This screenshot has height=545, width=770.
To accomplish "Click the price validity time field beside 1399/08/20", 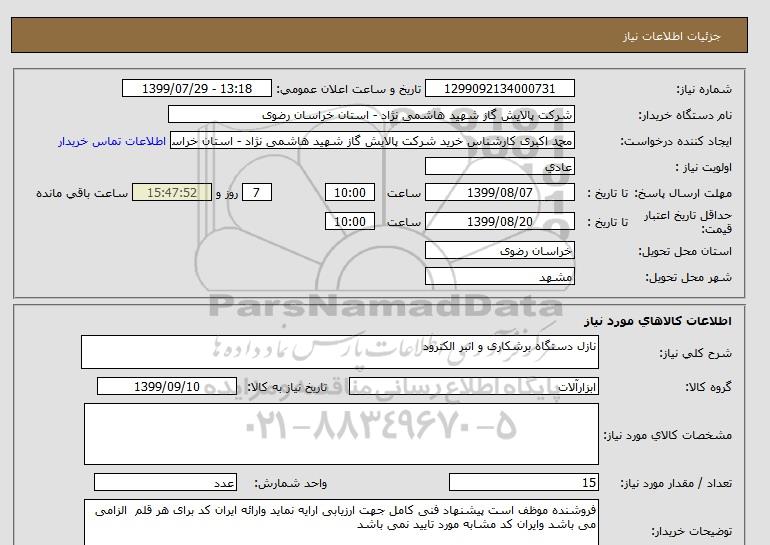I will pyautogui.click(x=350, y=221).
